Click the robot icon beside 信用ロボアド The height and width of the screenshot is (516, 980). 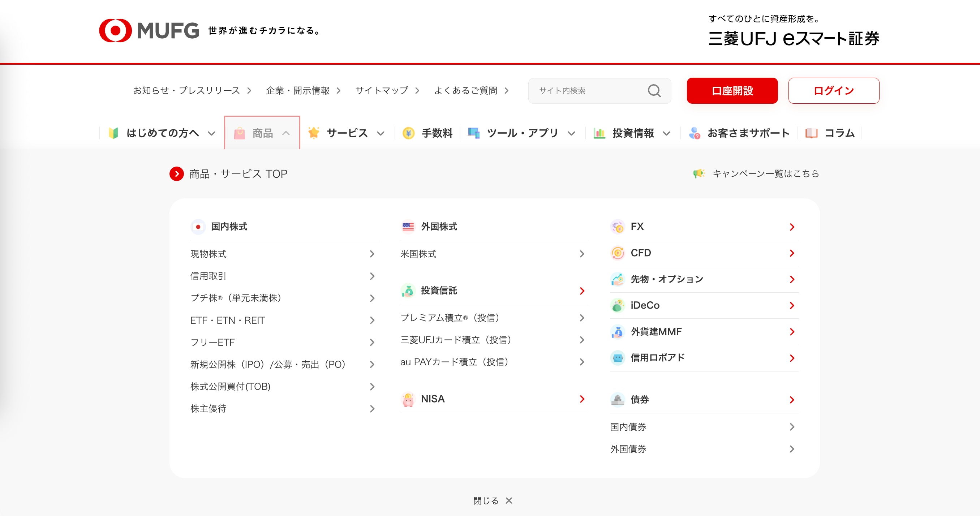point(618,358)
